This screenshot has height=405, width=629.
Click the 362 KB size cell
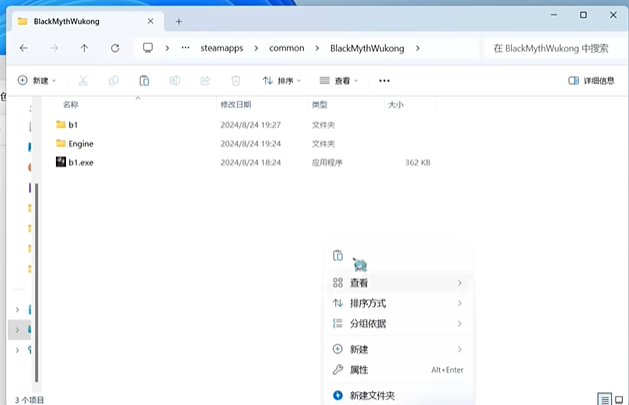pos(418,162)
